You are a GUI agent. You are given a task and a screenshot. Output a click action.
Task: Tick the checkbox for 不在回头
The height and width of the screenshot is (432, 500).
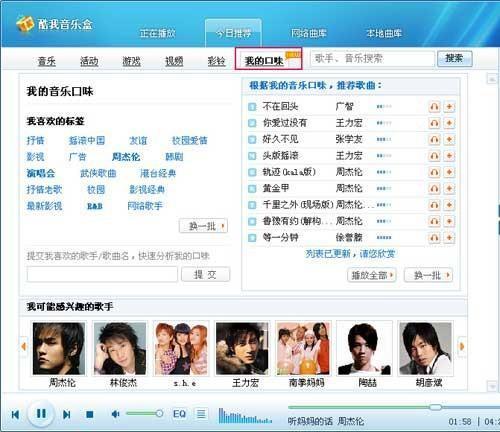pyautogui.click(x=252, y=107)
